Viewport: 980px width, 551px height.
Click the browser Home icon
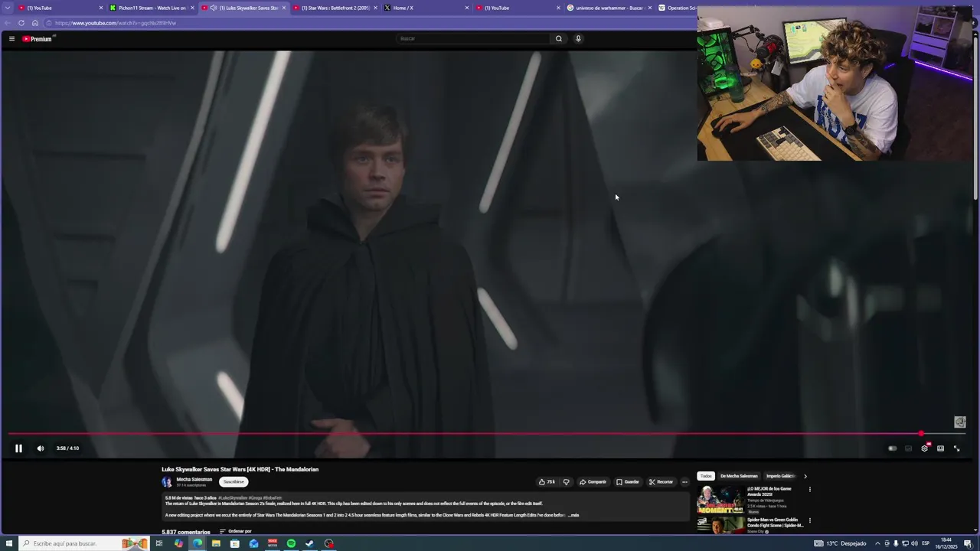pos(35,23)
